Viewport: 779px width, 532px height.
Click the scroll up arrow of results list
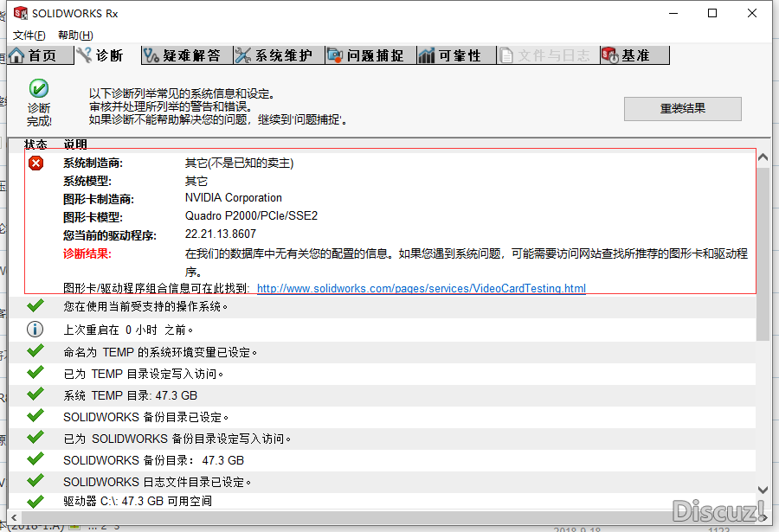763,158
